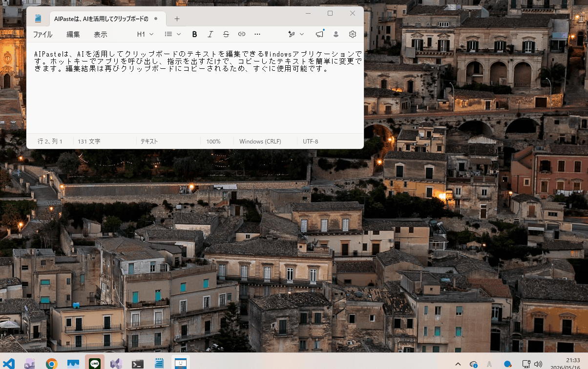This screenshot has width=588, height=369.
Task: Click the Notepad app icon in title bar
Action: coord(38,19)
